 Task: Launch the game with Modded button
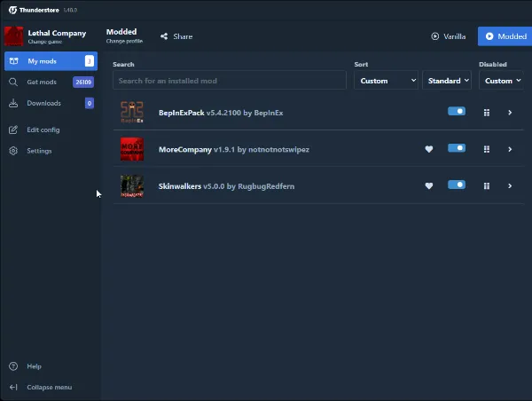click(505, 36)
